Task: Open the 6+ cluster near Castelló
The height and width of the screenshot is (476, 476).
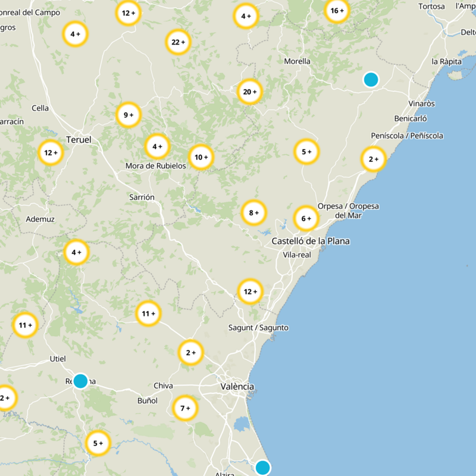Action: [x=306, y=218]
